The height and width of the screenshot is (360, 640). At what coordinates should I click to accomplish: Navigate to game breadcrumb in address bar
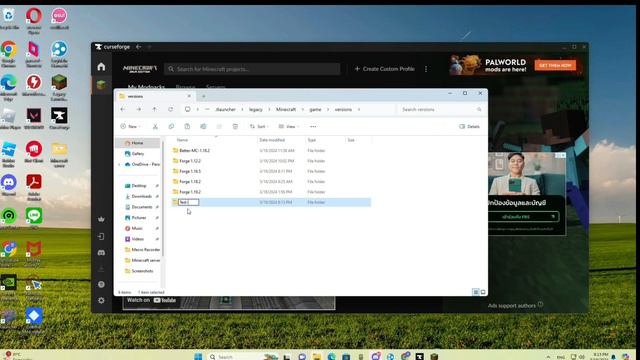(315, 109)
